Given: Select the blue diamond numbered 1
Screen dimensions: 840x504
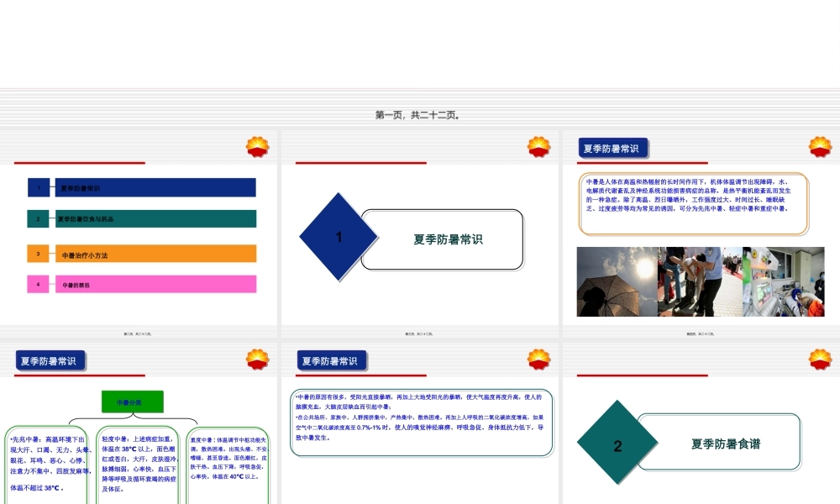Looking at the screenshot, I should point(339,237).
